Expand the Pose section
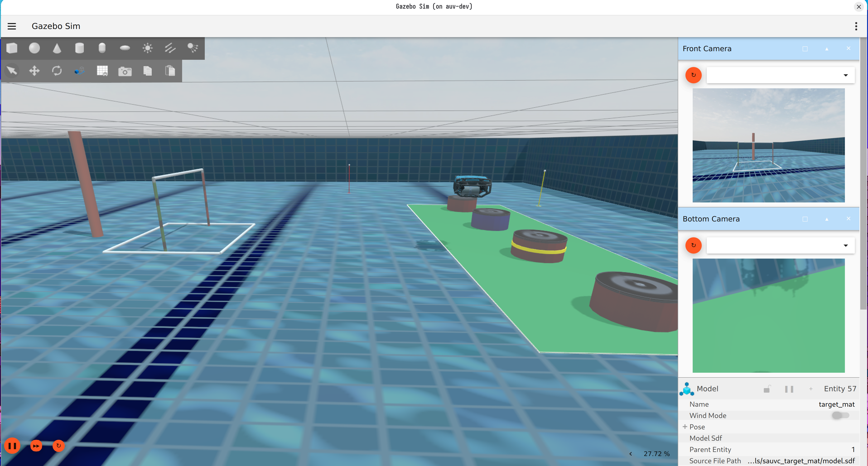 [685, 427]
